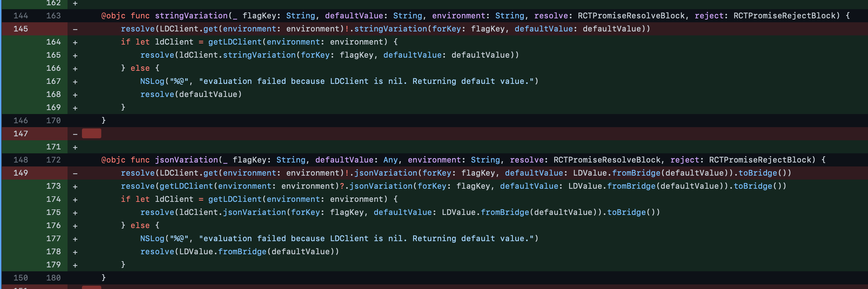Click the stringVariation function name
This screenshot has height=289, width=868.
pos(191,16)
